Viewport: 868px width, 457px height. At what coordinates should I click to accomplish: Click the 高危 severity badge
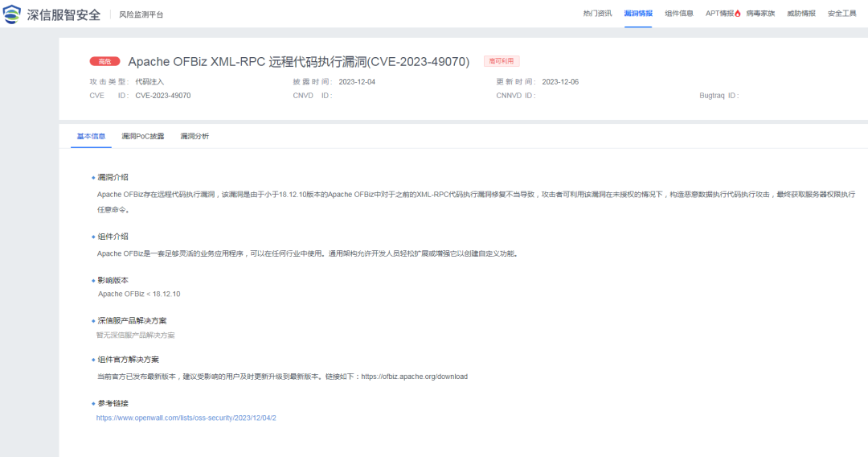click(x=104, y=61)
